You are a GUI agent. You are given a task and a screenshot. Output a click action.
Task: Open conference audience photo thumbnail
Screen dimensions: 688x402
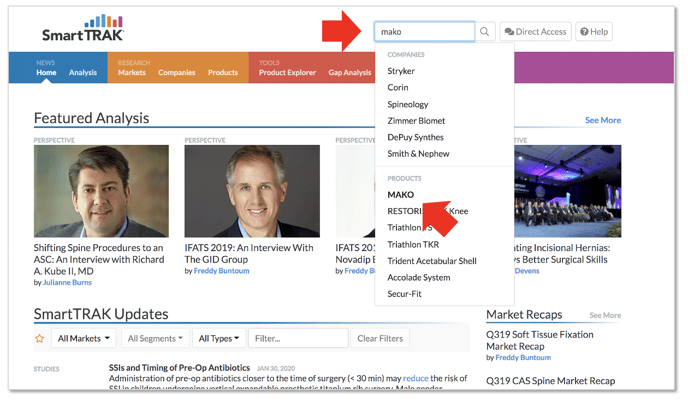point(568,191)
